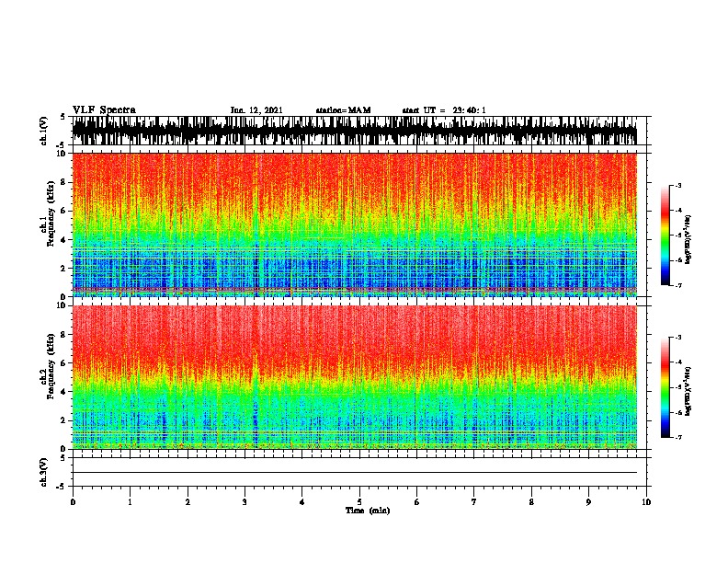Click the time axis tick "6"
Viewport: 728px width, 563px height.
(417, 502)
